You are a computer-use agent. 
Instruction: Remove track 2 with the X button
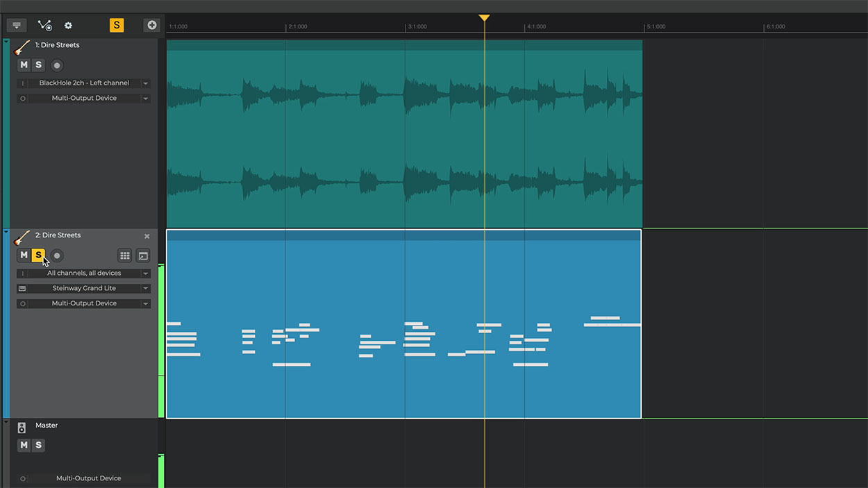pos(147,237)
